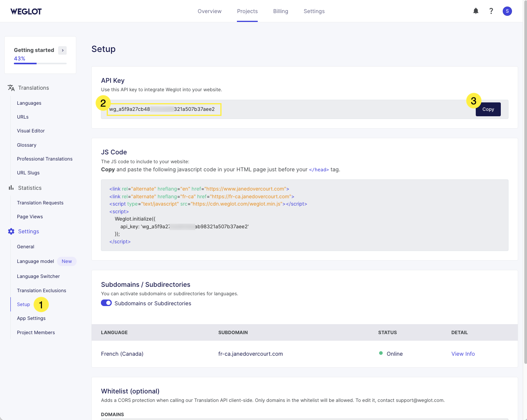527x420 pixels.
Task: Open the Billing tab
Action: 280,11
